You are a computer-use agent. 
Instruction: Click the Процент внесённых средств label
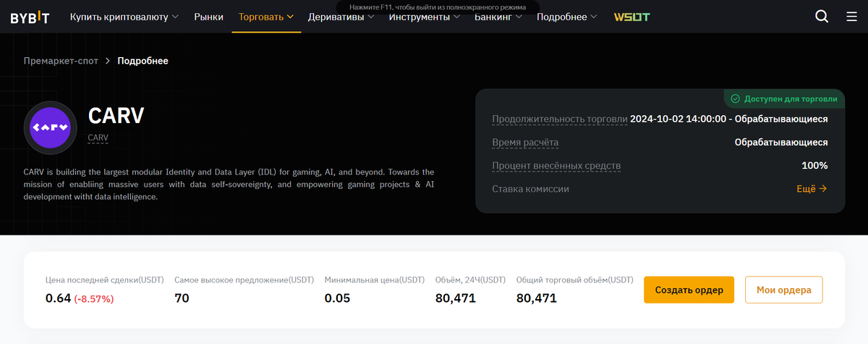[556, 166]
